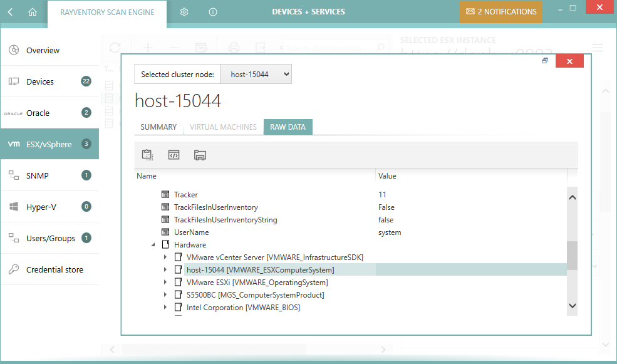Open the settings gear in the top bar
The image size is (617, 364).
(184, 11)
